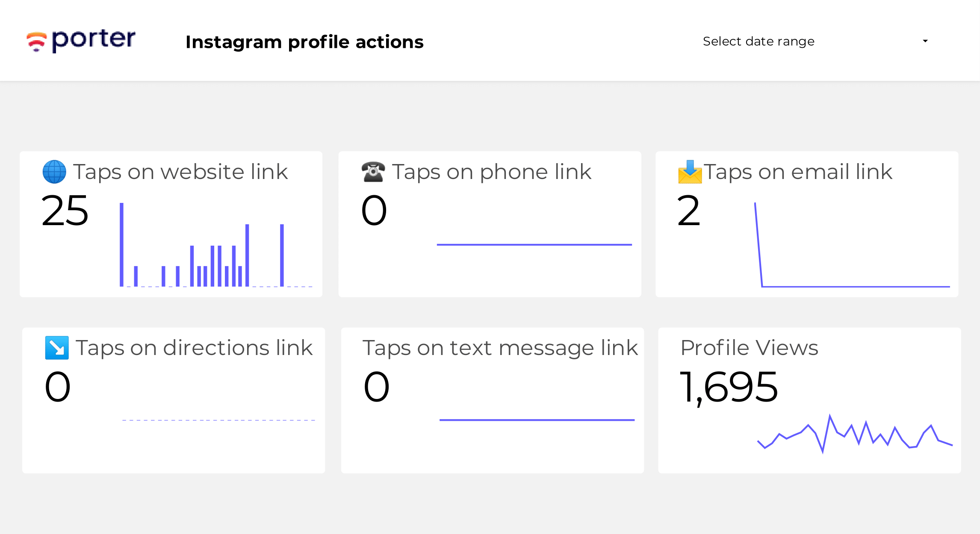Click the Porter wifi logo icon
980x534 pixels.
36,42
